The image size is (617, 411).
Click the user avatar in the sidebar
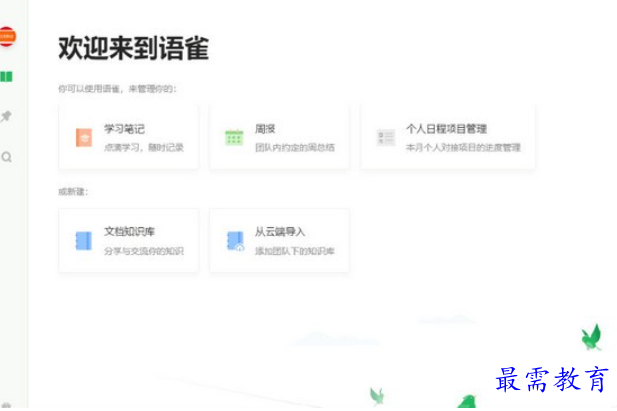click(7, 37)
